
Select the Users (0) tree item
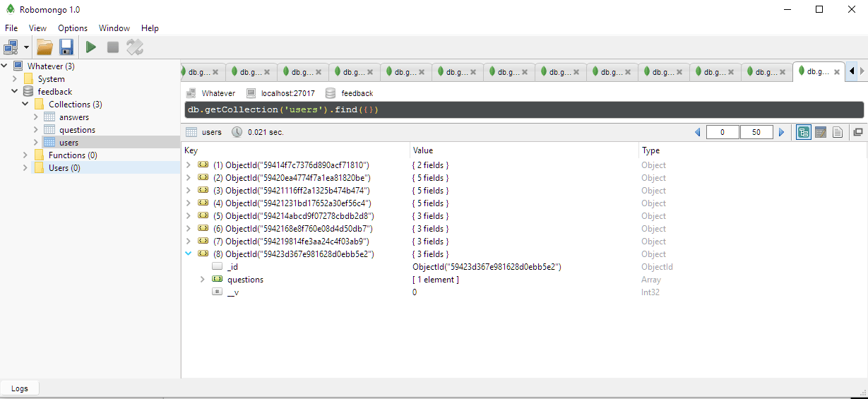tap(64, 168)
